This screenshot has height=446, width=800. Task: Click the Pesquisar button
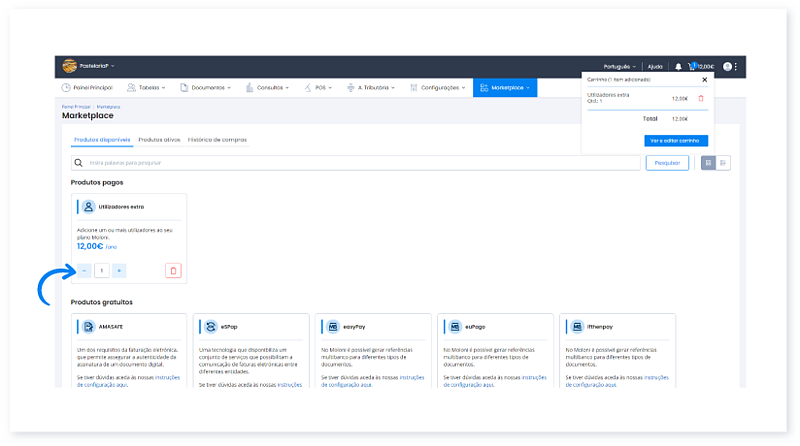667,163
